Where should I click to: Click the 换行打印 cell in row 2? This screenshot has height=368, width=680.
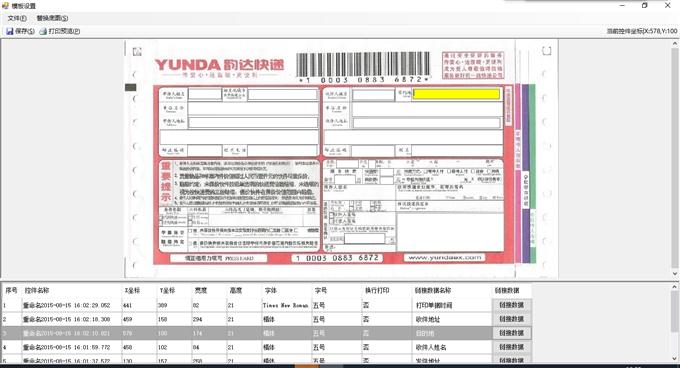click(366, 319)
